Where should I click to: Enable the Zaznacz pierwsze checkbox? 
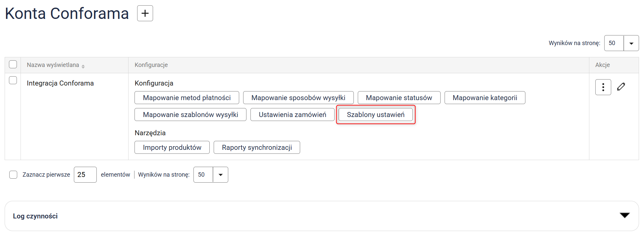click(13, 175)
